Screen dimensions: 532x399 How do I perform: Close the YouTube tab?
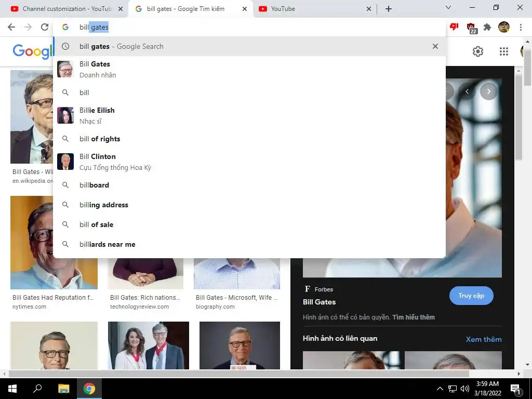369,9
